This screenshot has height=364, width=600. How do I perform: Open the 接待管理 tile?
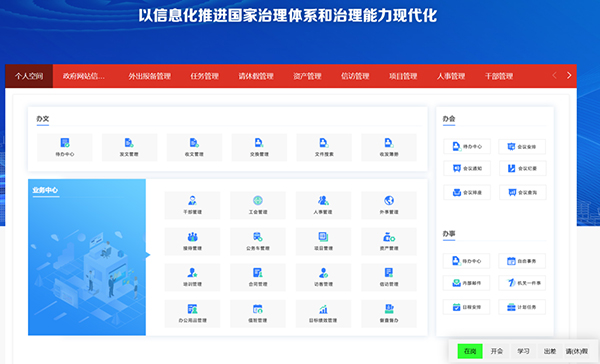tap(192, 242)
